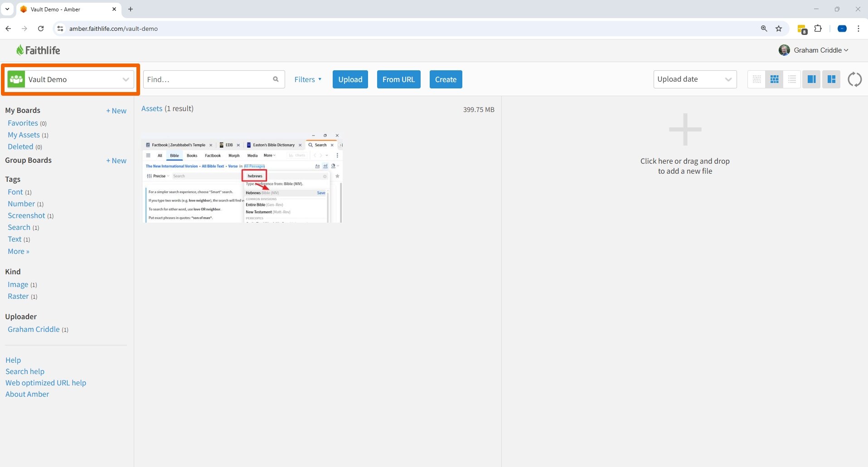
Task: Toggle the sidebar panel layout button
Action: [811, 79]
